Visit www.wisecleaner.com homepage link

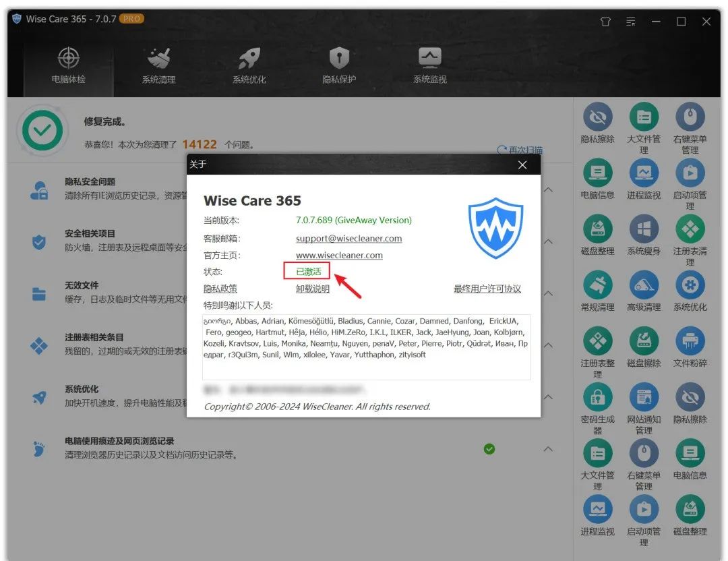[x=339, y=255]
